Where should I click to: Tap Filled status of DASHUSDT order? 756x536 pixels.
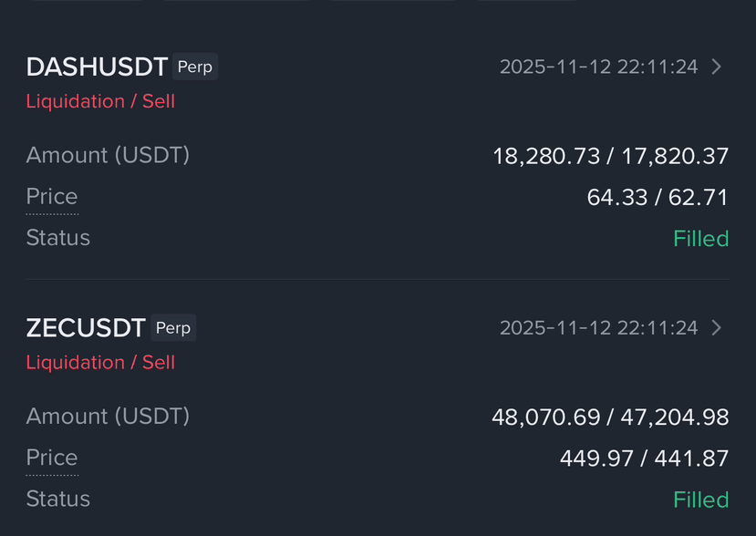click(x=701, y=239)
